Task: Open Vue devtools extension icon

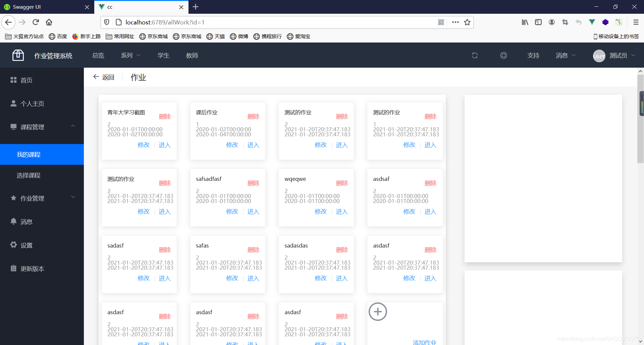Action: [x=592, y=22]
